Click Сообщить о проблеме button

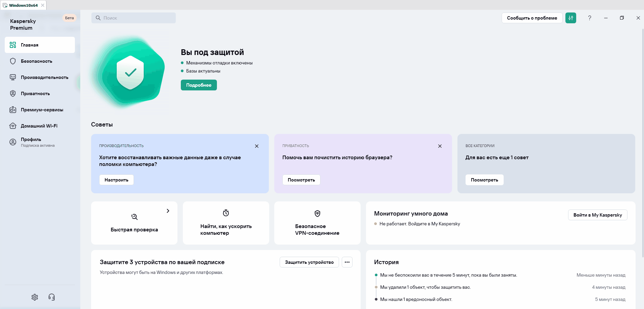(x=532, y=18)
